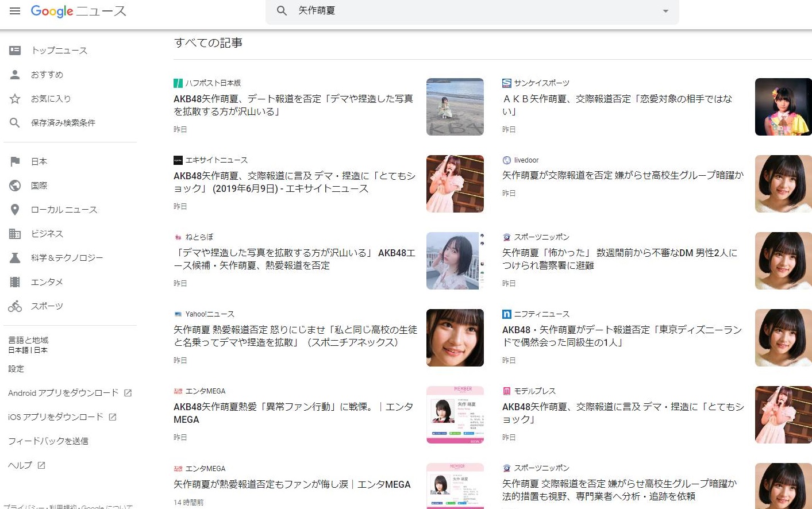This screenshot has width=812, height=509.
Task: Open 設定 in the sidebar
Action: click(x=16, y=369)
